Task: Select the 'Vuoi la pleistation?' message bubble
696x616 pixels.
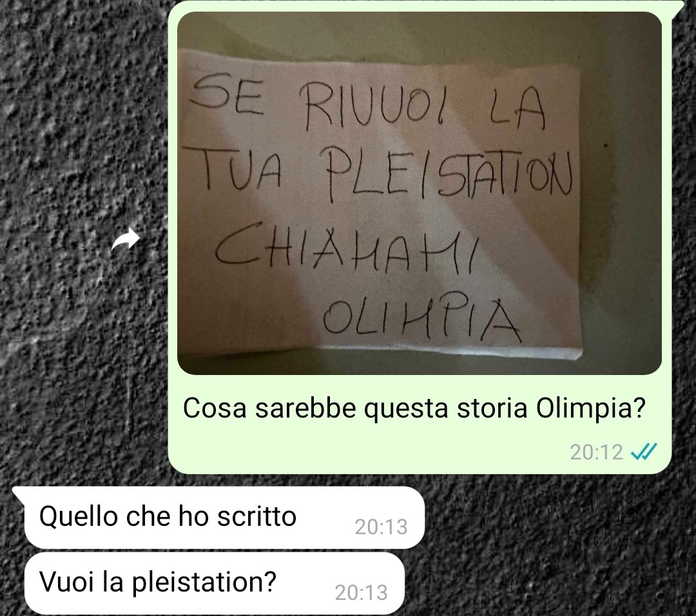Action: pos(215,582)
